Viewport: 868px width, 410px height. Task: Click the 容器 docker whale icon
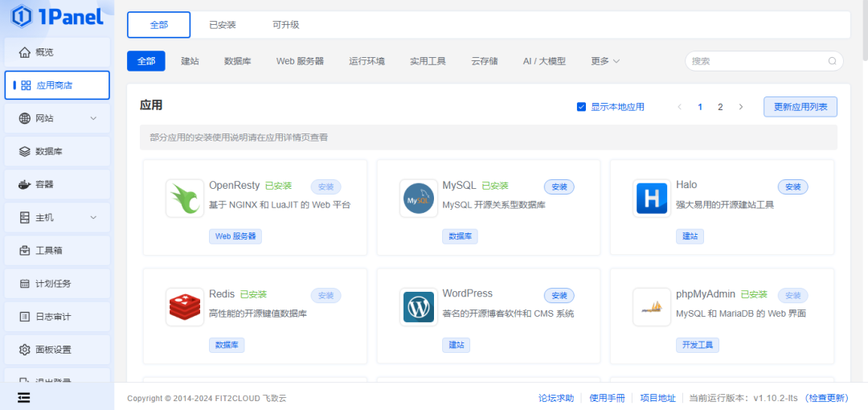click(24, 185)
